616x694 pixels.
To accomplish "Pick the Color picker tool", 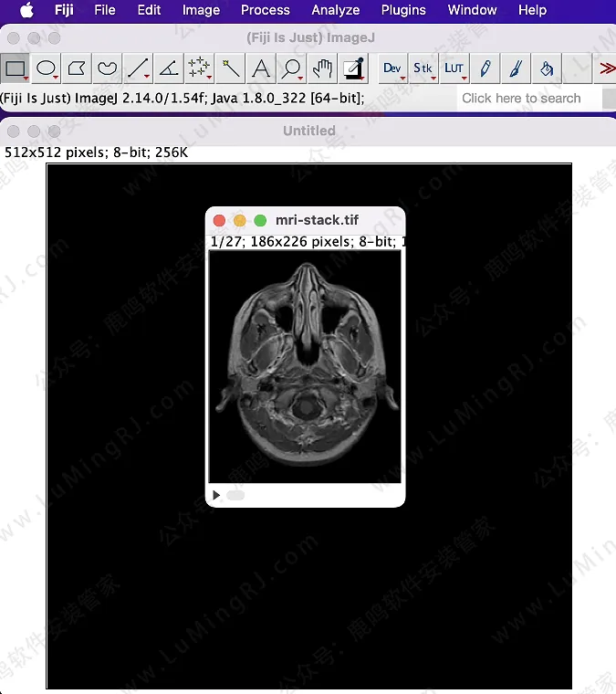I will pos(353,68).
